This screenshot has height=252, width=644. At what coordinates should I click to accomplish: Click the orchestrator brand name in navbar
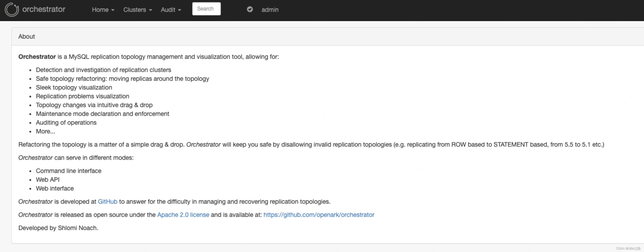44,9
